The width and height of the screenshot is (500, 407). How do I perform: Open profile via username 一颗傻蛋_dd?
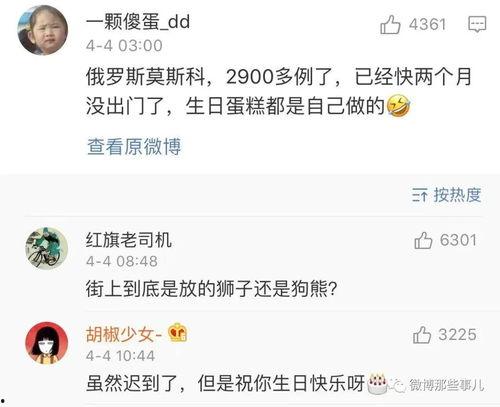tap(138, 22)
